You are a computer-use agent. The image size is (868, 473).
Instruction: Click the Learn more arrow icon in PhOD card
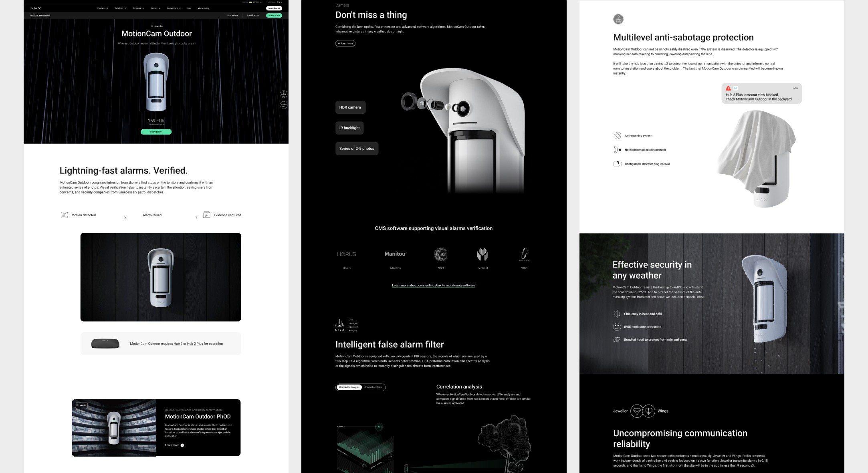pos(182,445)
